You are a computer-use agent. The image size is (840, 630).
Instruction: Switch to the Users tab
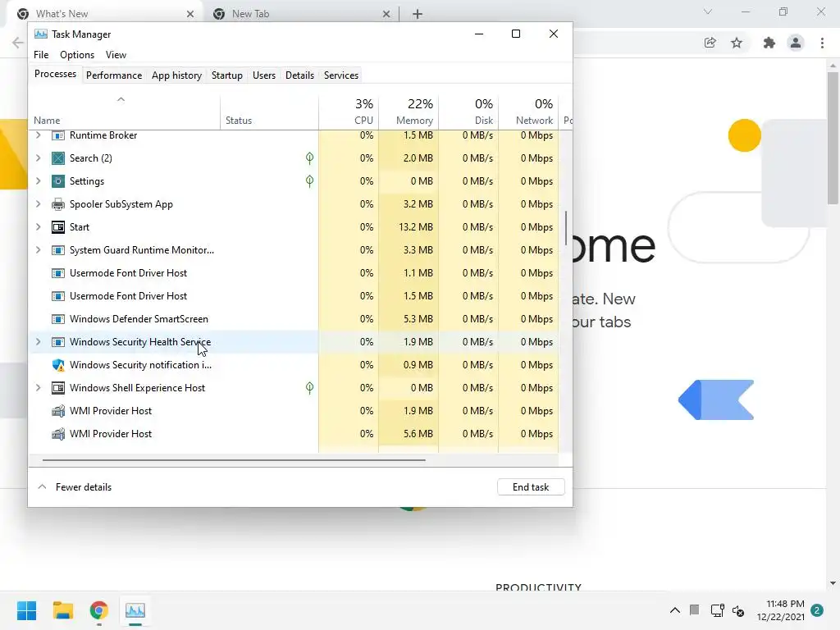pyautogui.click(x=264, y=75)
